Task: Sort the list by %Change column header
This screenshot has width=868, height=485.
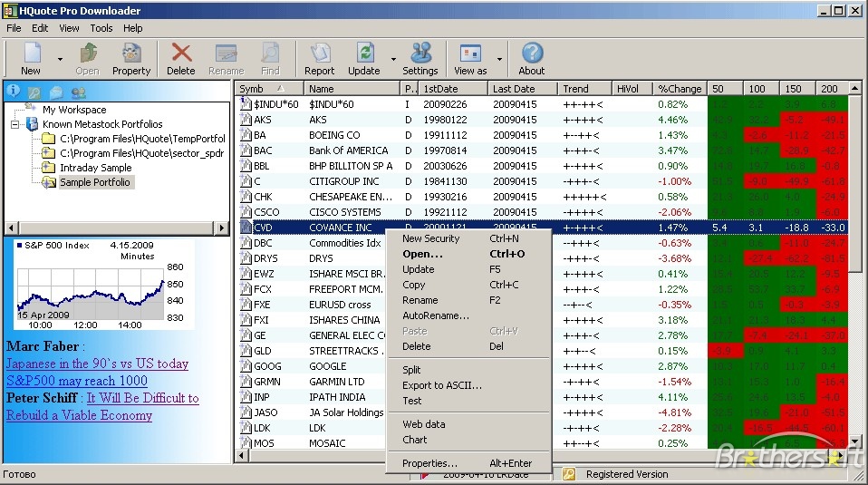Action: pyautogui.click(x=680, y=89)
